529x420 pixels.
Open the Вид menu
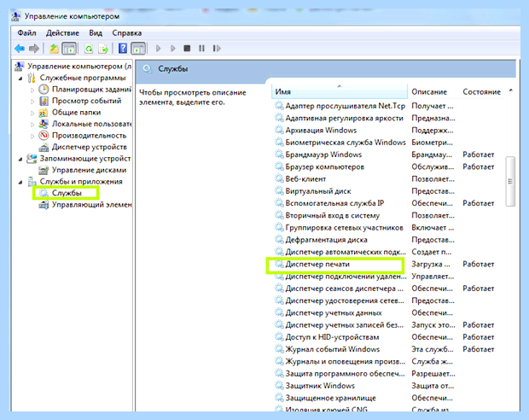[x=96, y=33]
